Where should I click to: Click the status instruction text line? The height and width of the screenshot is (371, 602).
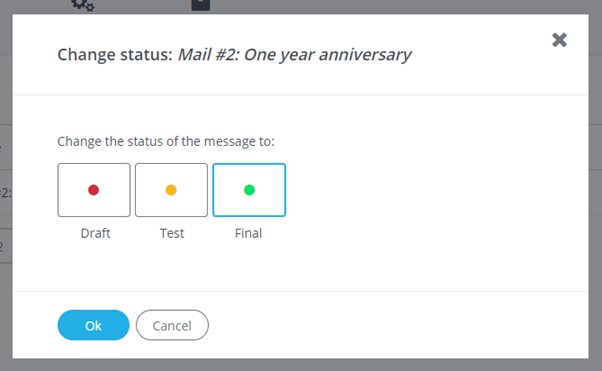pos(166,141)
